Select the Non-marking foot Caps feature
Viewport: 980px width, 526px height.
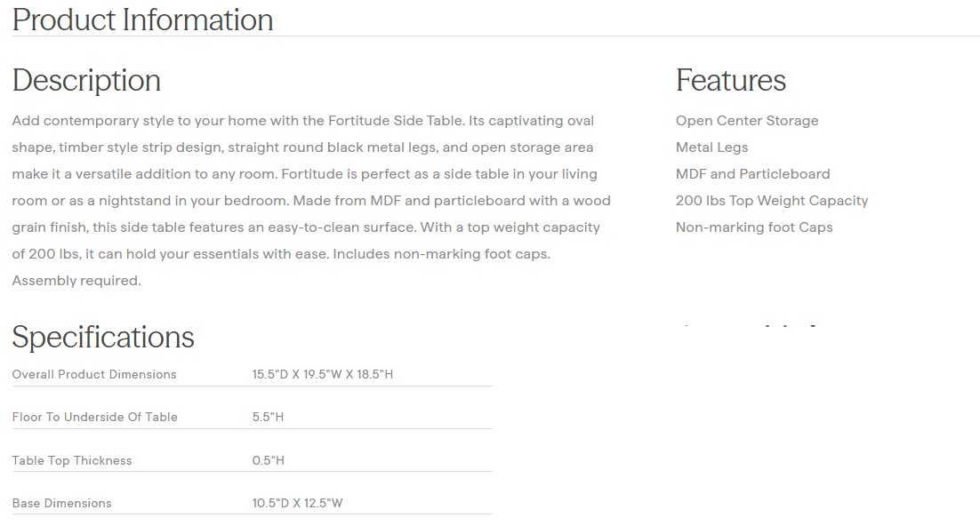click(x=753, y=227)
